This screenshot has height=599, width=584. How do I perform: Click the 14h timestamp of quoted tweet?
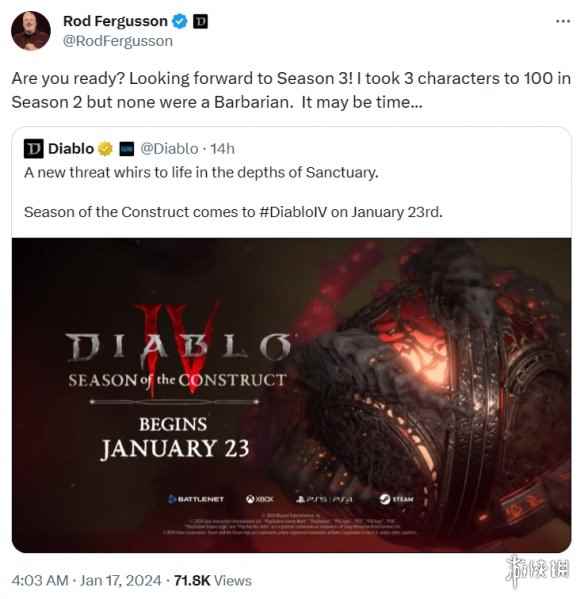click(222, 149)
